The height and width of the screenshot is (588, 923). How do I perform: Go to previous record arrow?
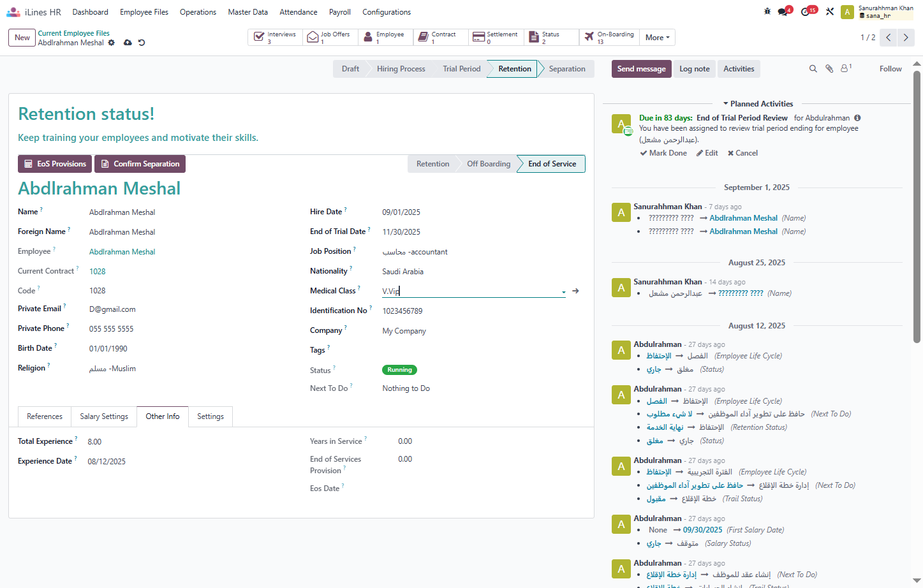coord(889,38)
